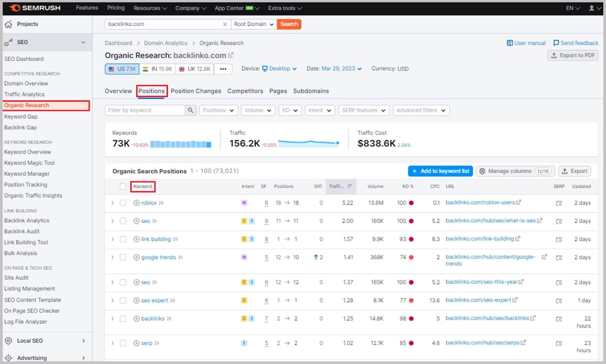Open the KD filter dropdown

[290, 110]
